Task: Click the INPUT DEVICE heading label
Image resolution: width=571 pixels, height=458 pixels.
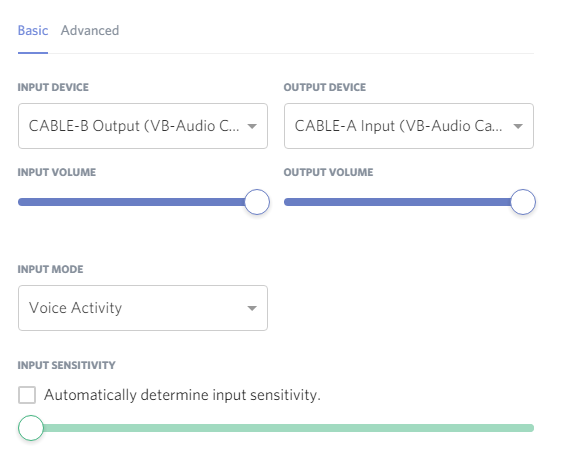Action: 53,87
